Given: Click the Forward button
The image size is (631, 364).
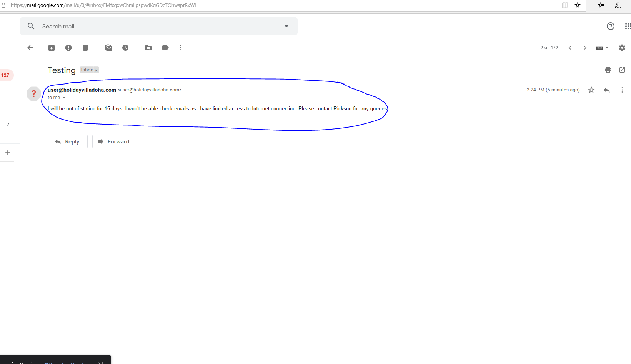Looking at the screenshot, I should 114,141.
